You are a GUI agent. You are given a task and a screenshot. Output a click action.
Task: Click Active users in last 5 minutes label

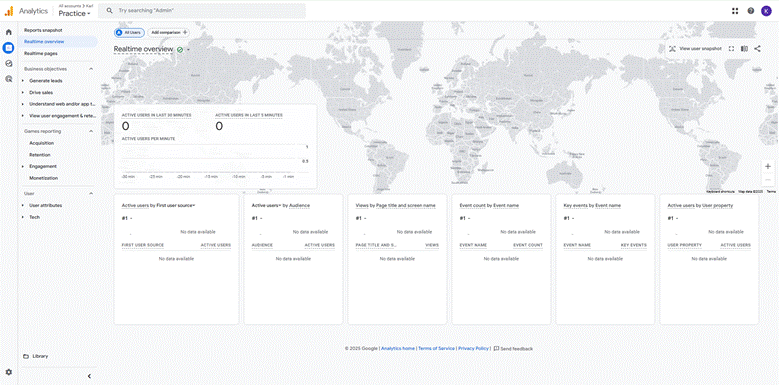(249, 115)
